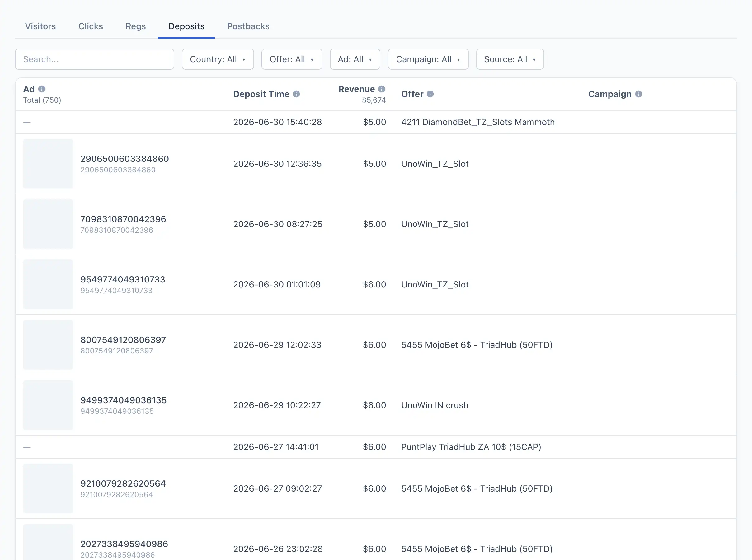Click thumbnail of ad 2906500603384860
The image size is (752, 560).
tap(48, 164)
